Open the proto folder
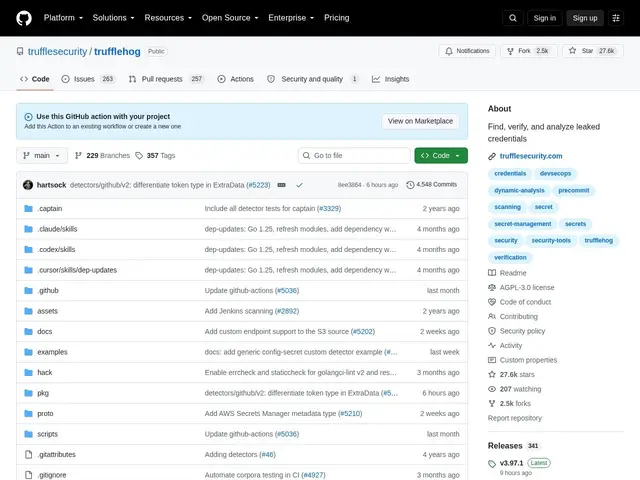640x480 pixels. pos(45,413)
